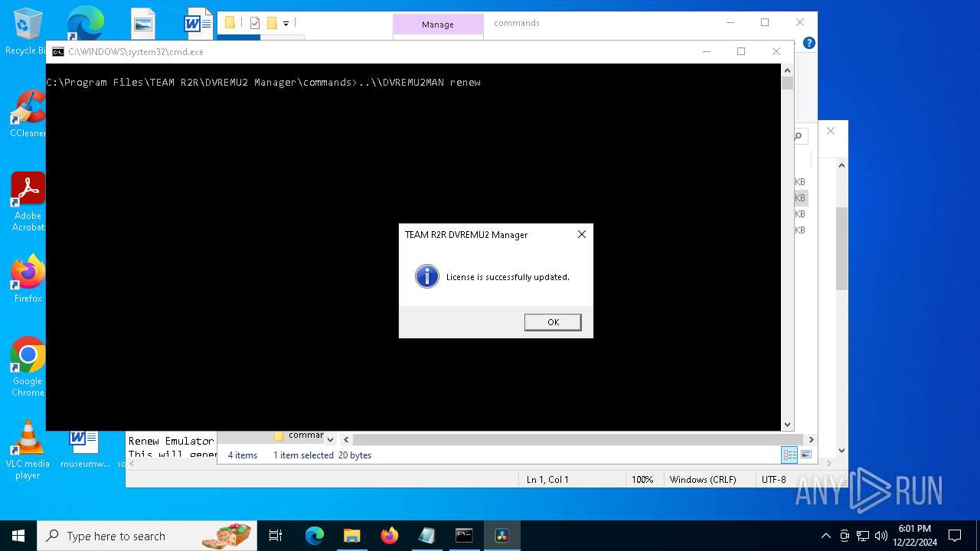Close the TEAM R2R DVREMU2 Manager dialog

(582, 234)
